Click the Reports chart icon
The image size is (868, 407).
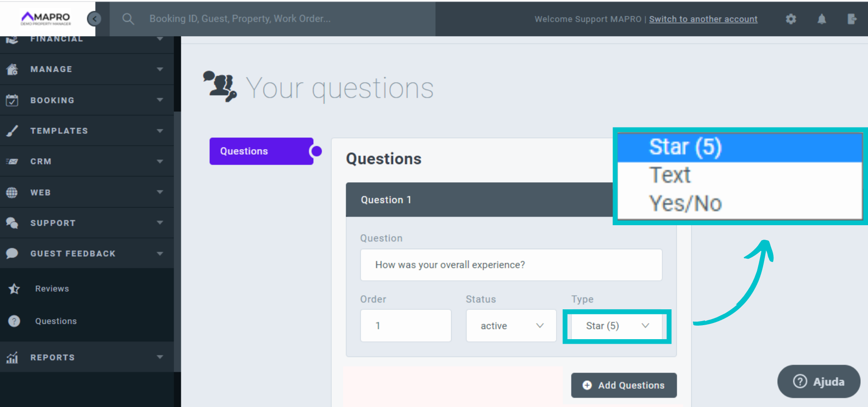point(12,358)
